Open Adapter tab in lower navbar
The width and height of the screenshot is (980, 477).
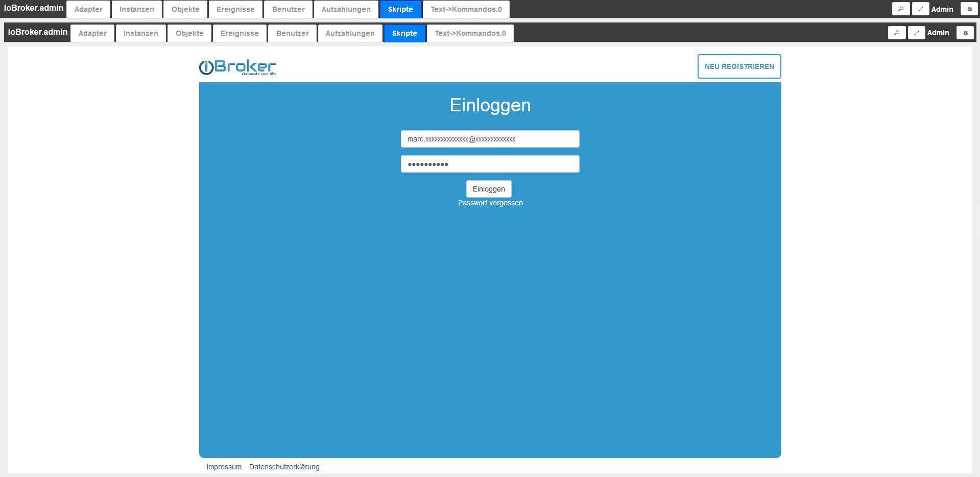[93, 33]
